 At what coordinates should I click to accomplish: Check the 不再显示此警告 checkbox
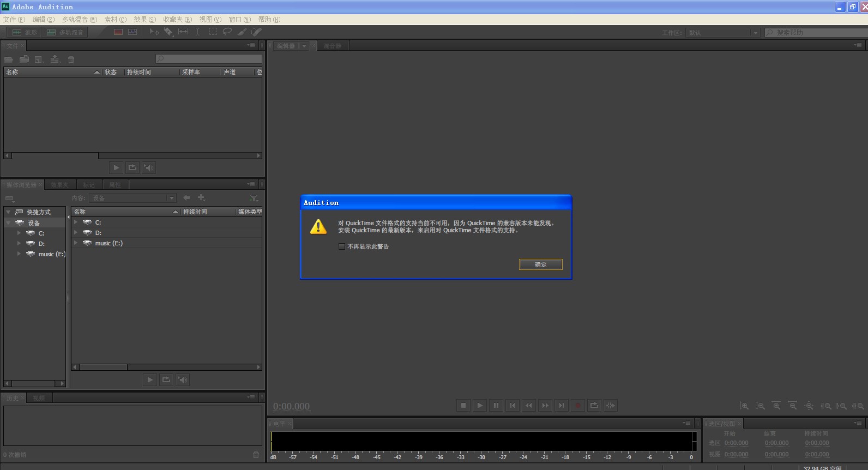pos(342,246)
